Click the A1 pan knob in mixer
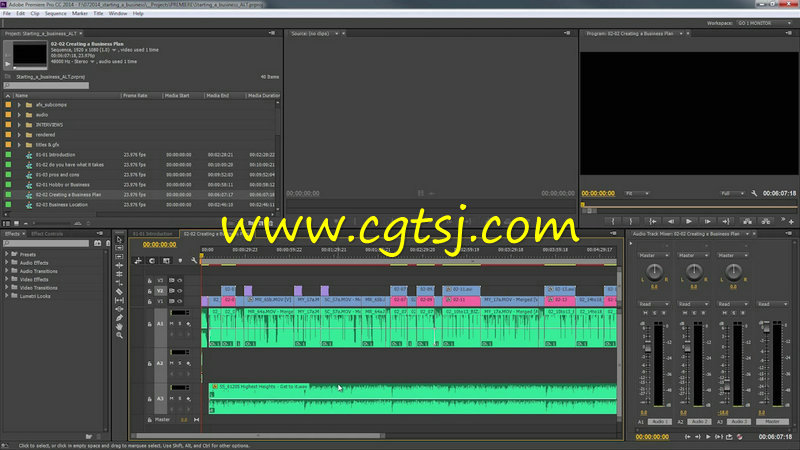 [654, 272]
